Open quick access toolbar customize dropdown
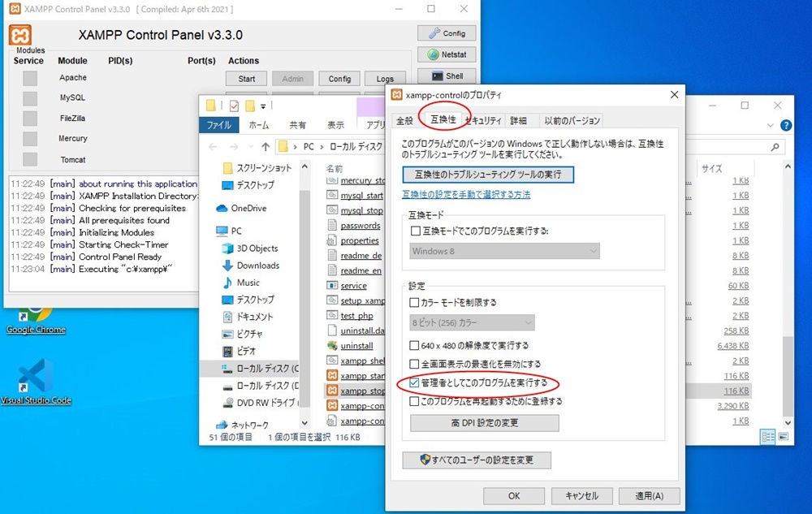812x514 pixels. 263,106
